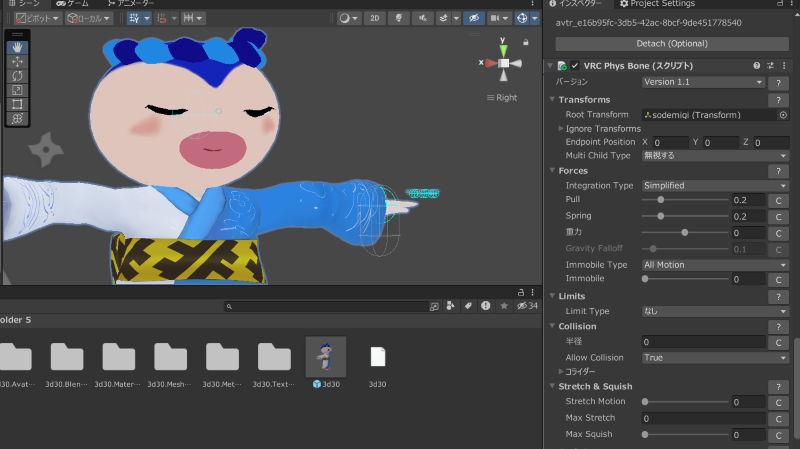The image size is (800, 449).
Task: Select the Rect transform tool
Action: (18, 104)
